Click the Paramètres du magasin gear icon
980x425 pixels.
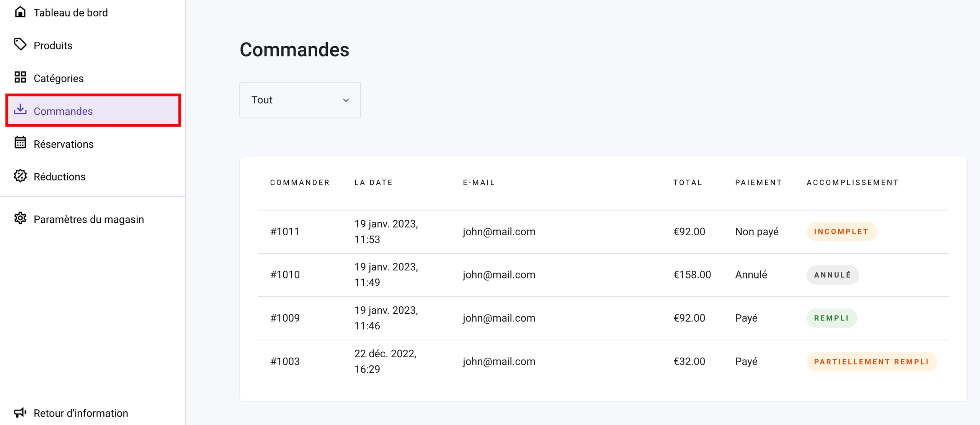(20, 218)
